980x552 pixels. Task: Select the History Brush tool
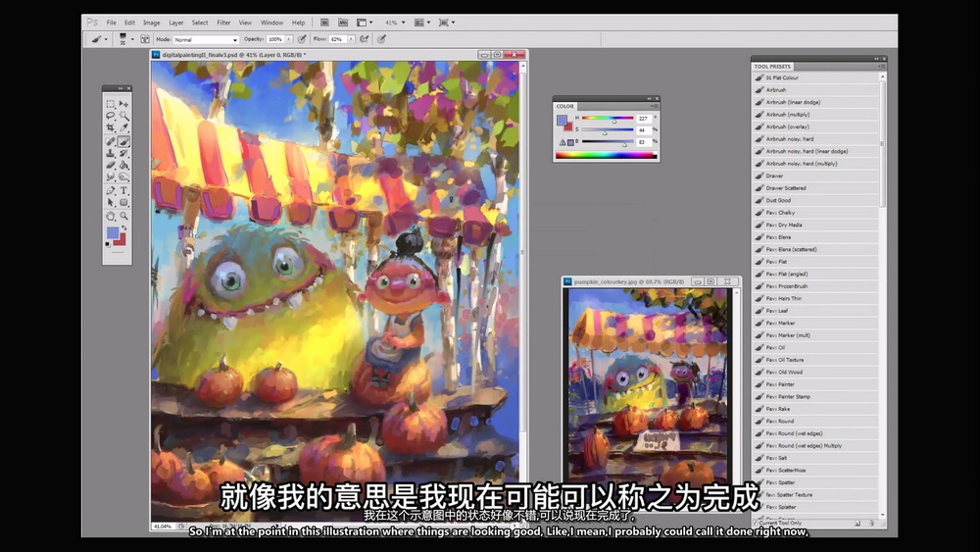[123, 153]
